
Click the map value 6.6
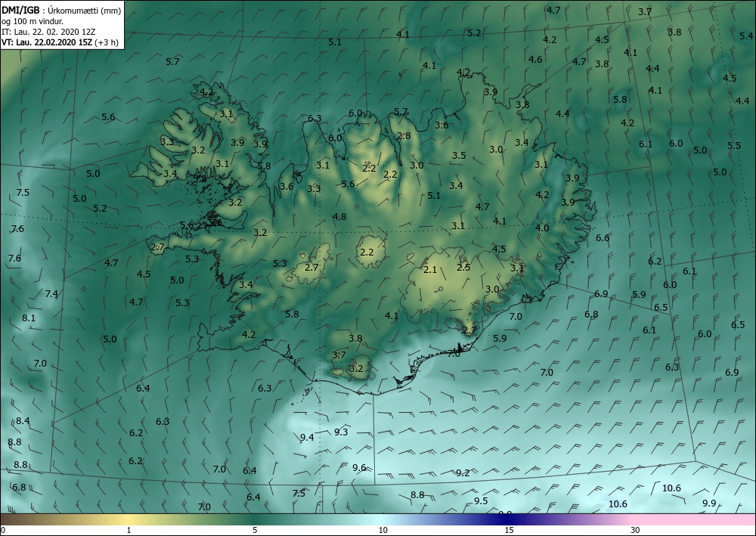pyautogui.click(x=603, y=237)
